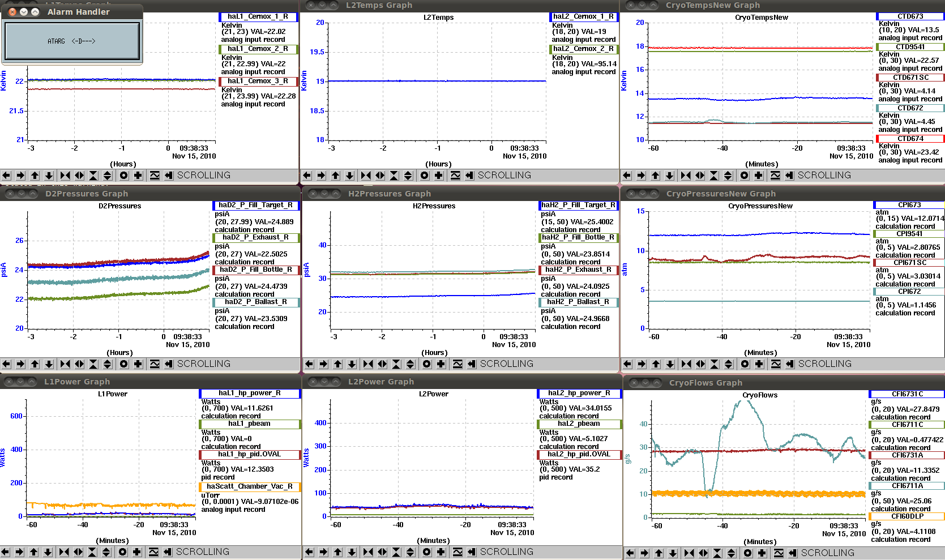945x560 pixels.
Task: Select haL2_Cernox_2_R green legend entry
Action: [584, 49]
